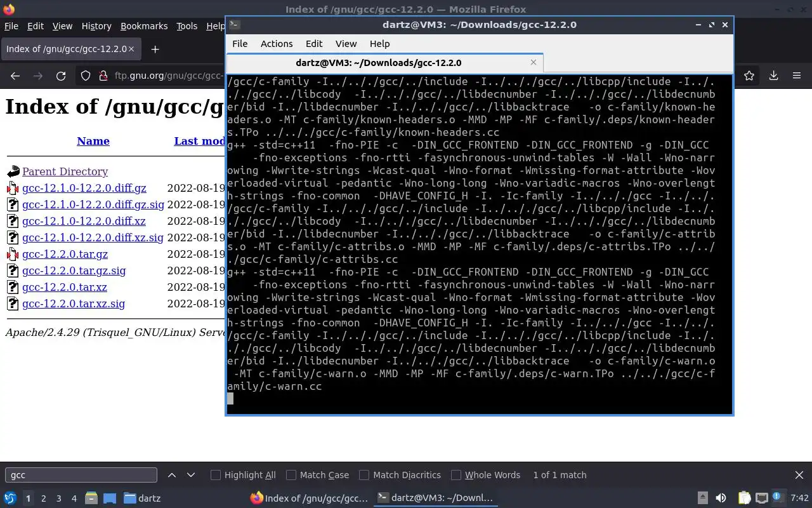Click file manager icon in taskbar
The image size is (812, 508).
click(x=91, y=498)
